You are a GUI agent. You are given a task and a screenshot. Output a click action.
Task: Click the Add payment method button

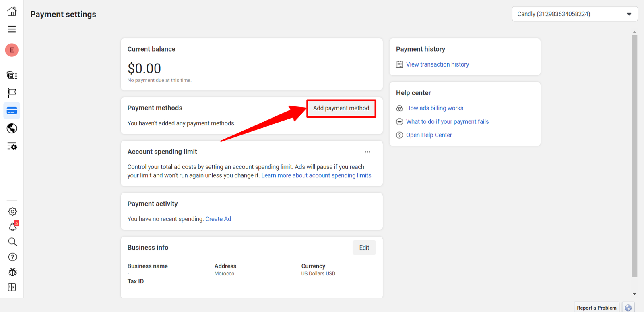(x=341, y=108)
